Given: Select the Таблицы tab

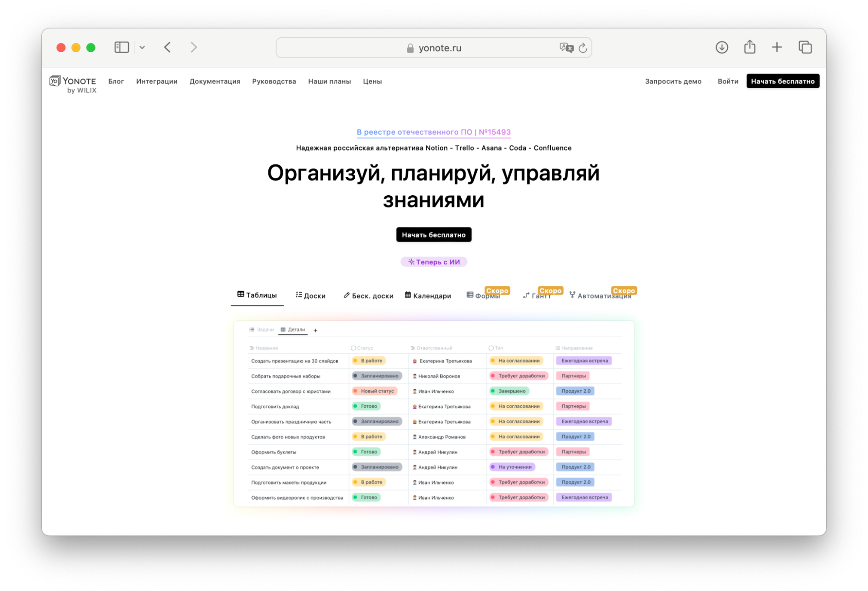Looking at the screenshot, I should tap(257, 295).
